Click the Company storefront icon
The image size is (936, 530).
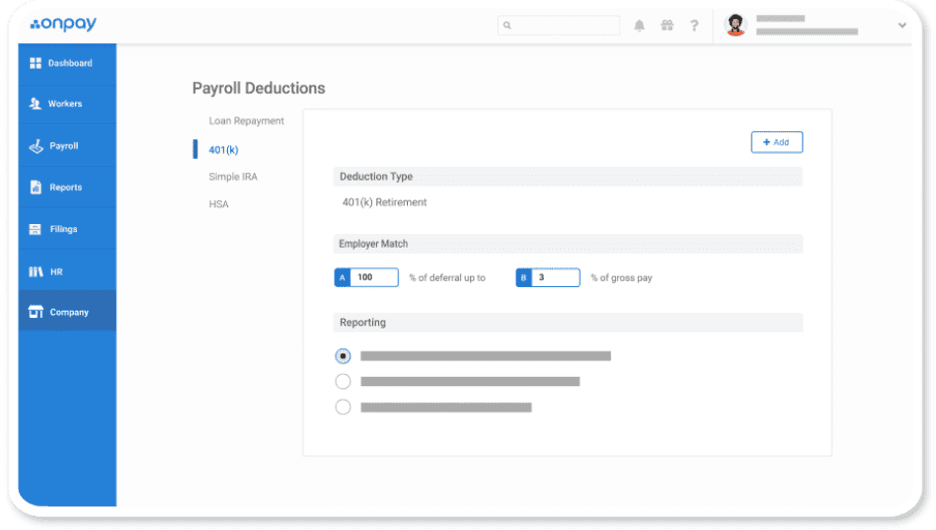(x=35, y=312)
